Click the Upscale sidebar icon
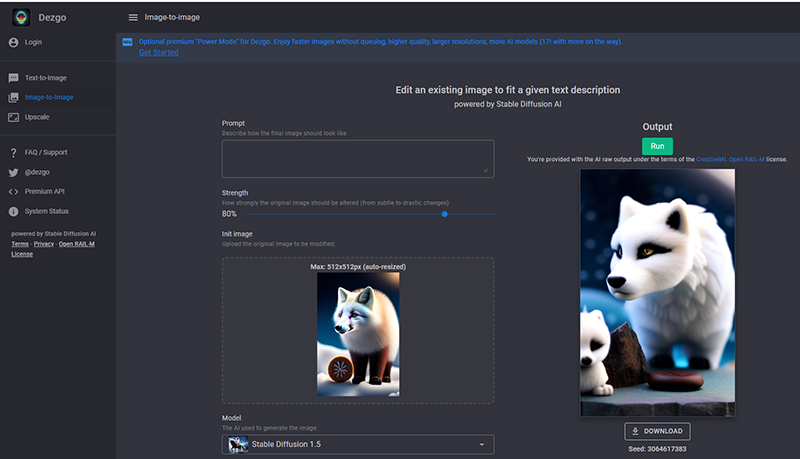Viewport: 800px width, 459px height. pos(14,117)
